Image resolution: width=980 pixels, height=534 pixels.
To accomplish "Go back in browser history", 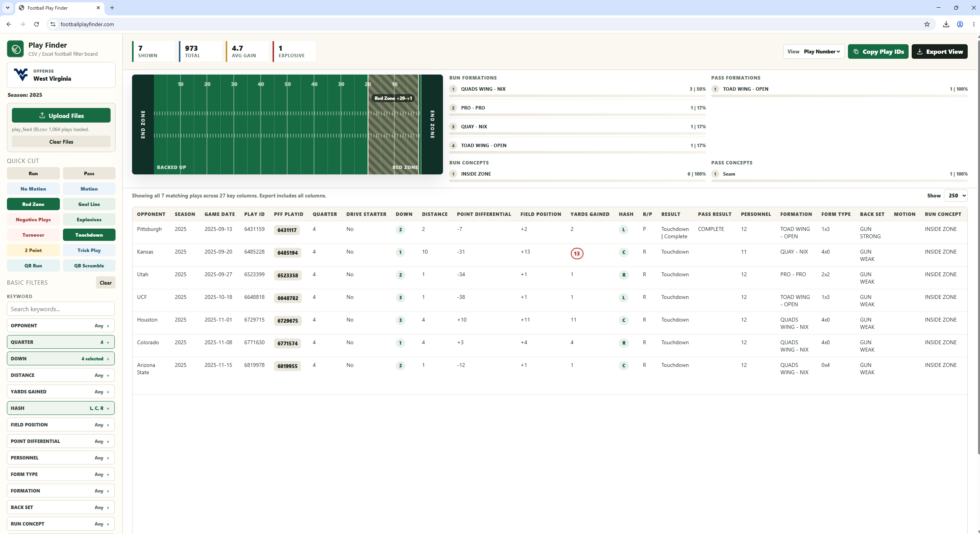I will (9, 24).
